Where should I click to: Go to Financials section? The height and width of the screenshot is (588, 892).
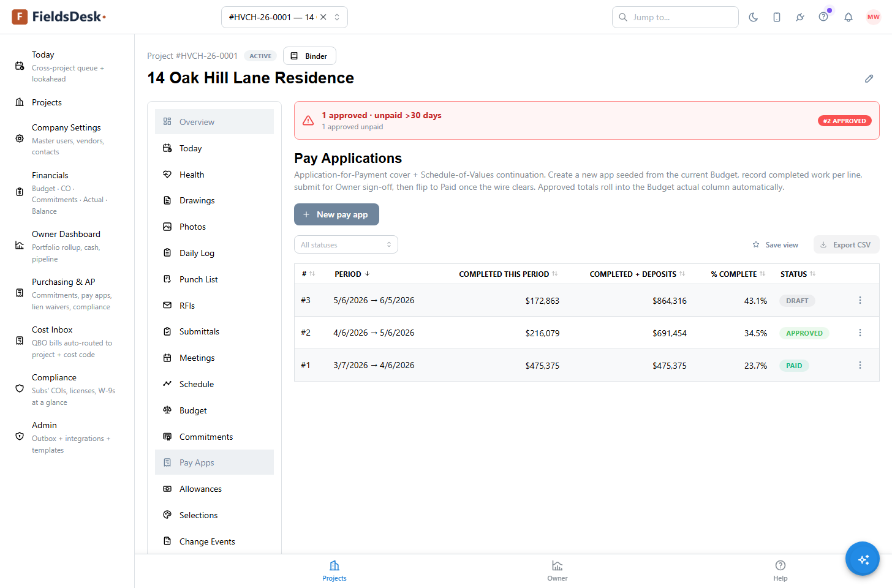pos(67,192)
